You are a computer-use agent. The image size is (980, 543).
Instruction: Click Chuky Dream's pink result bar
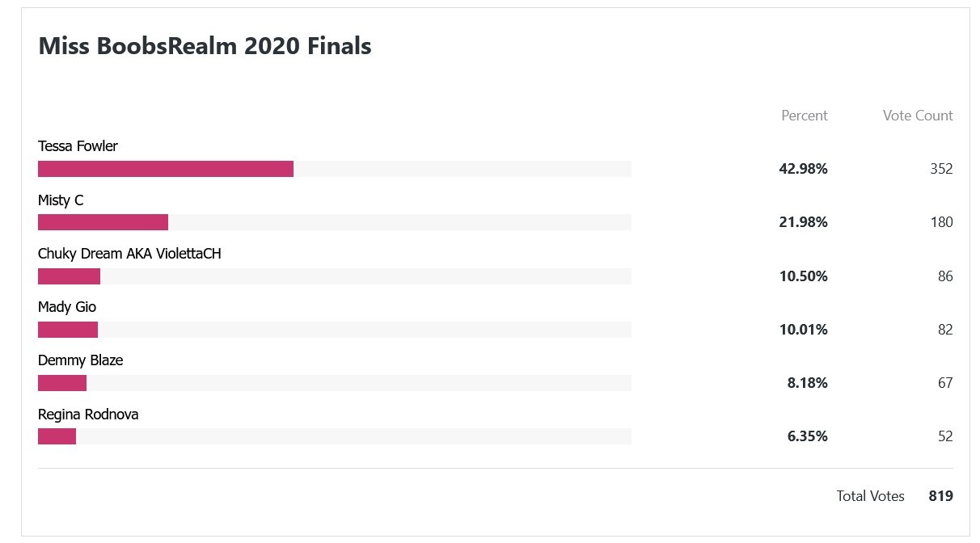click(69, 276)
